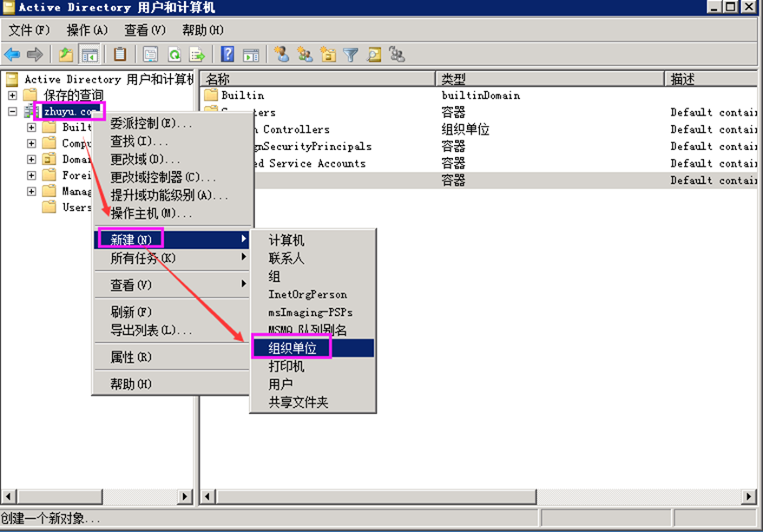The image size is (763, 532).
Task: Go forward with the forward arrow icon
Action: tap(35, 54)
